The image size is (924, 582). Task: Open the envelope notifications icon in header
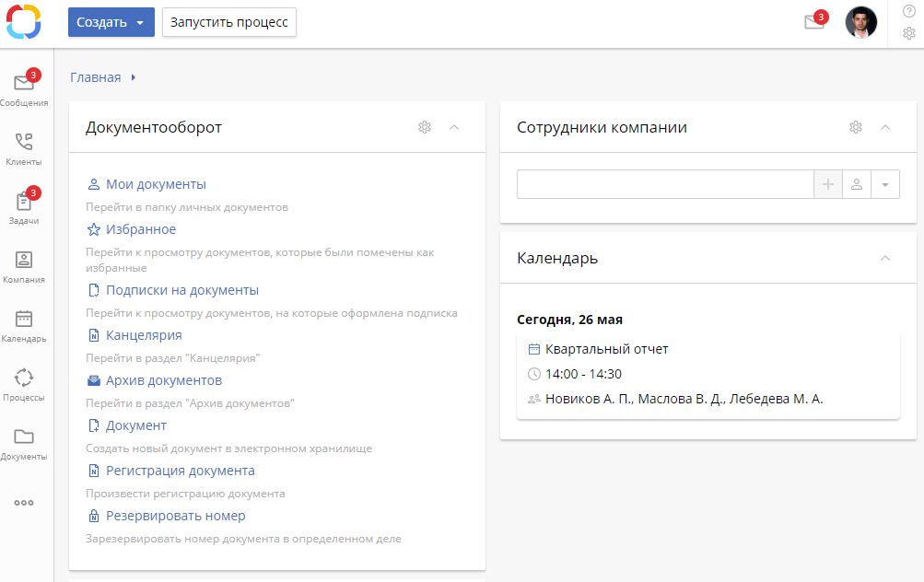click(814, 22)
